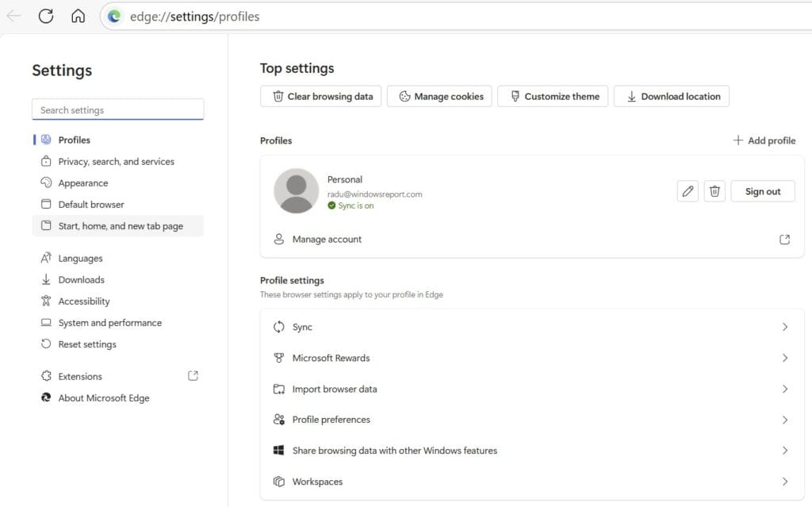Edit the Personal profile using pencil icon
The height and width of the screenshot is (507, 812).
coord(687,191)
